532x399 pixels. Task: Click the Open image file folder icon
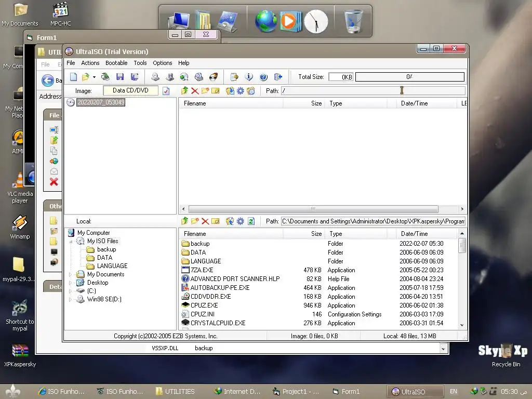[x=86, y=77]
